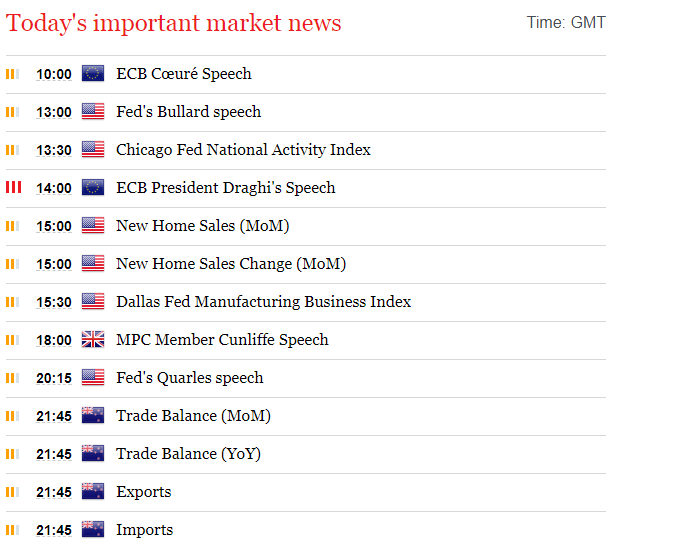Click the EU flag beside ECB President Draghi's Speech
The height and width of the screenshot is (551, 682).
(93, 187)
